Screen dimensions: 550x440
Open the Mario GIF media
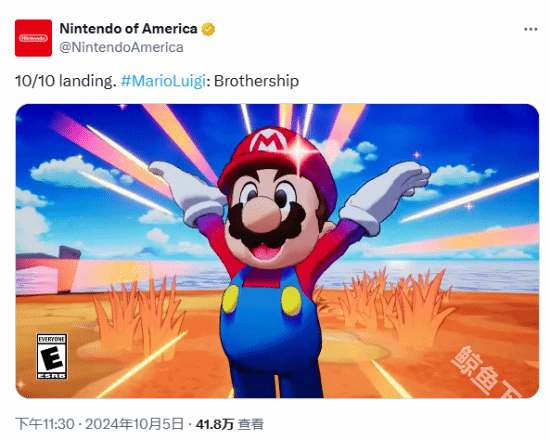point(277,251)
